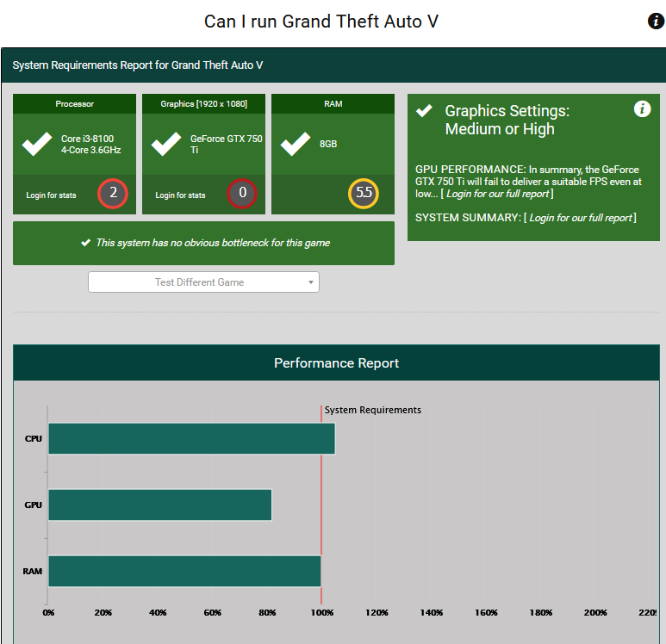The image size is (666, 644).
Task: Click the Processor card header
Action: [74, 103]
